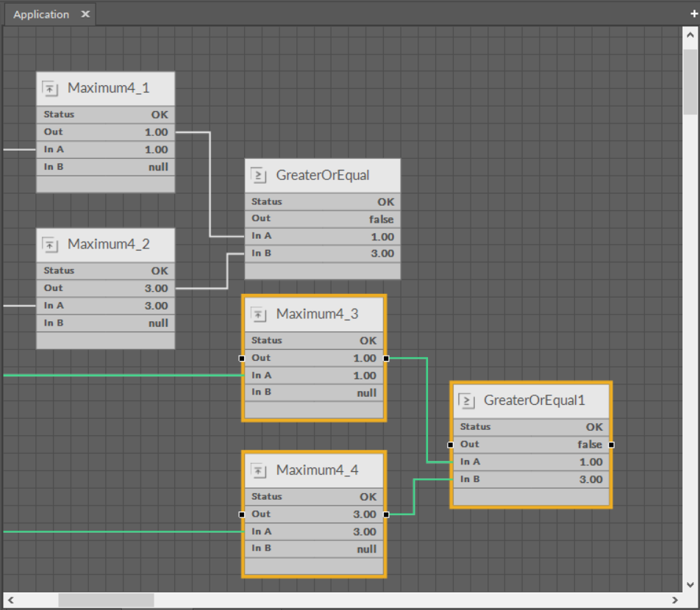Click In B value of GreaterOrEqual1
This screenshot has height=610, width=700.
(x=590, y=479)
